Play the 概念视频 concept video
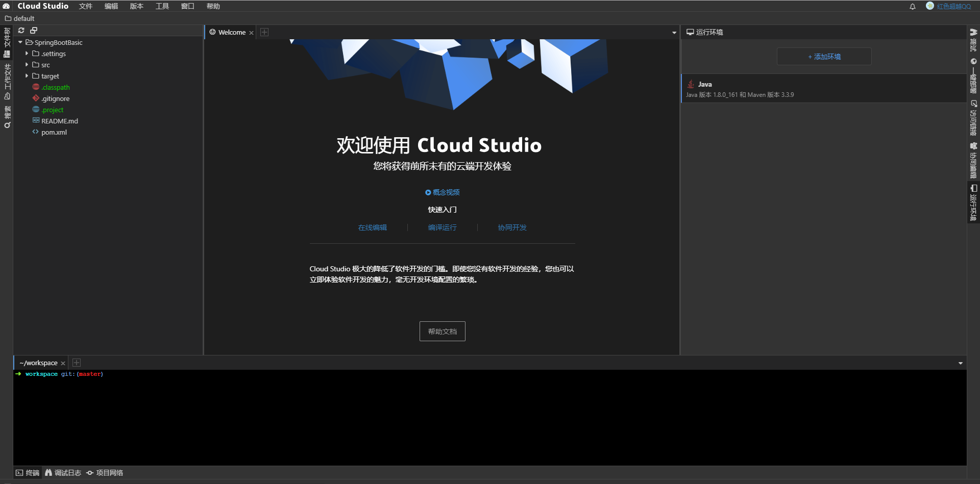Viewport: 980px width, 484px height. click(443, 192)
